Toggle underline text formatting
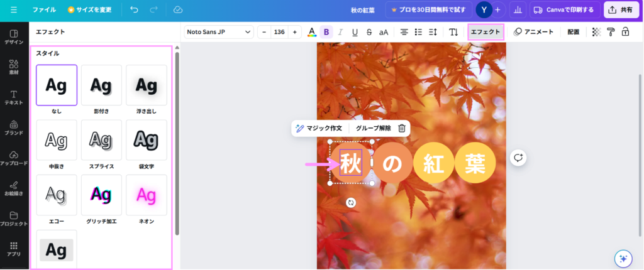This screenshot has width=644, height=270. coord(355,32)
